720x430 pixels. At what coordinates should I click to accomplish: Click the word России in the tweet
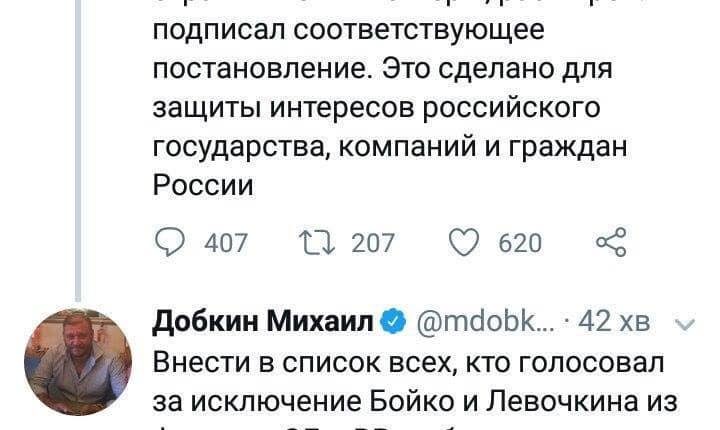203,185
